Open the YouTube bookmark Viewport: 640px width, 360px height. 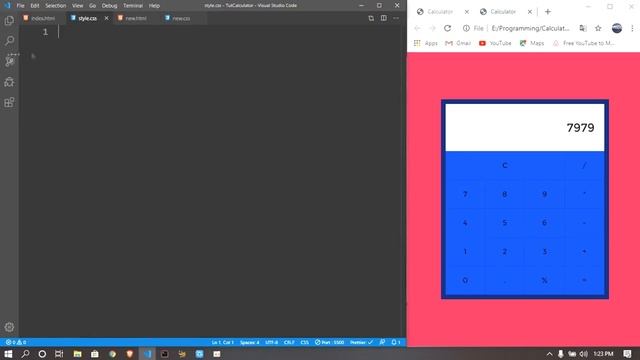click(495, 43)
